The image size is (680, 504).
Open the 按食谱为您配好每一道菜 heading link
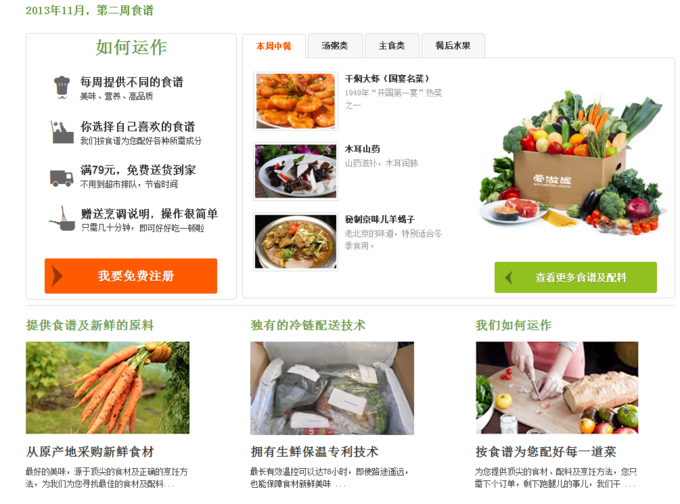[x=546, y=452]
